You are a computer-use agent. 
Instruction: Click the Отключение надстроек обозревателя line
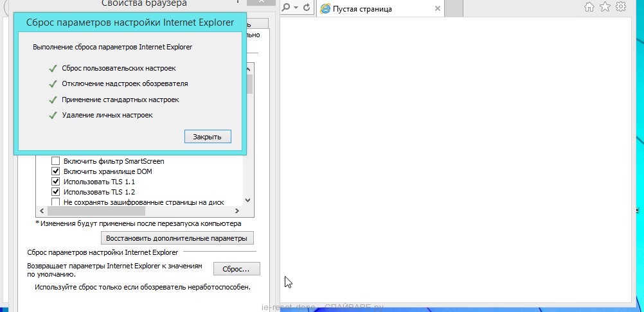[125, 83]
